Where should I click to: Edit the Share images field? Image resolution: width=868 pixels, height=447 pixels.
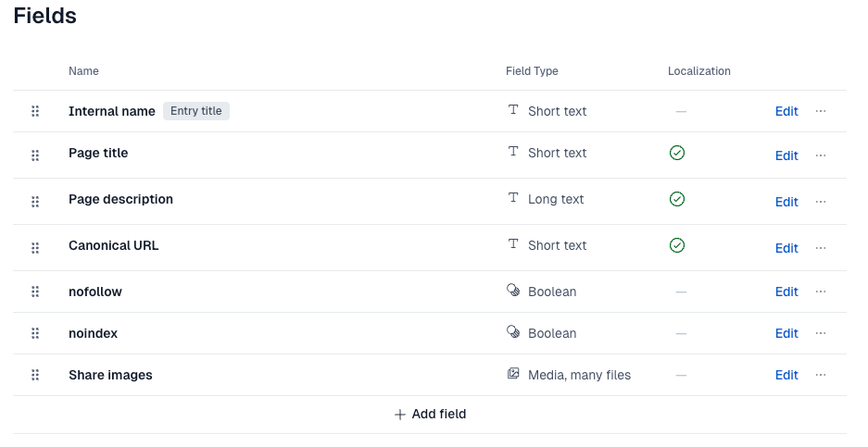point(786,375)
